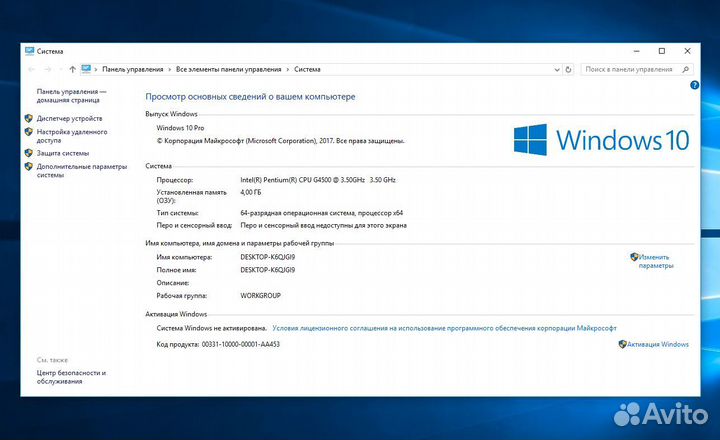
Task: Click the Microsoft Corporation copyright line
Action: [281, 141]
